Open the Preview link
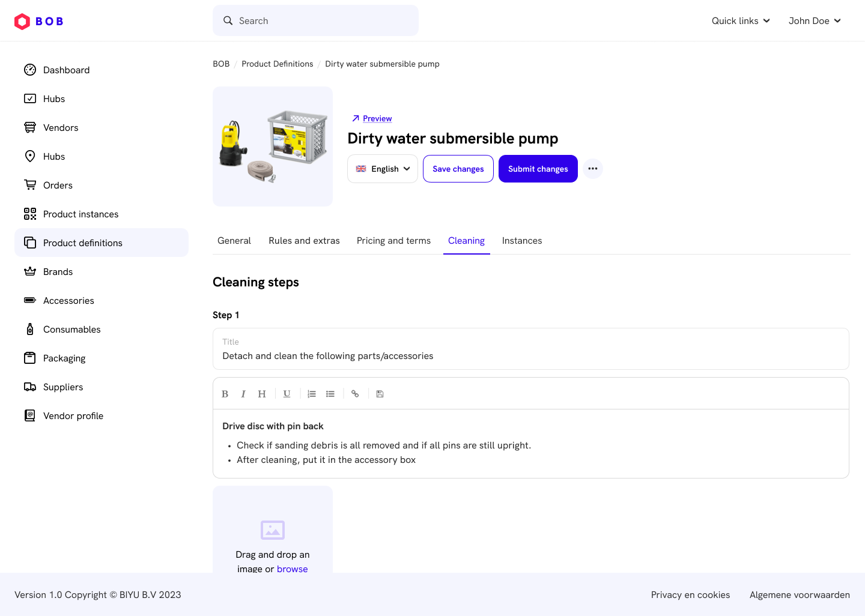This screenshot has width=865, height=616. pos(377,119)
